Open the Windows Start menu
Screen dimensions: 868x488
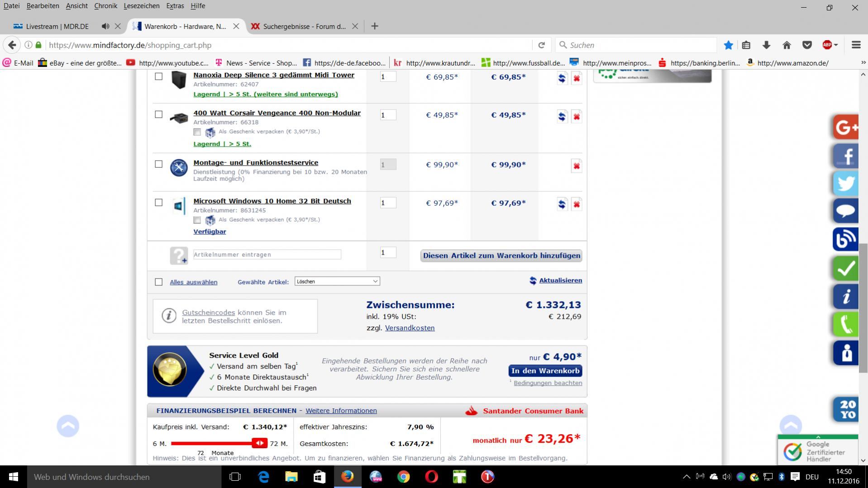[14, 477]
